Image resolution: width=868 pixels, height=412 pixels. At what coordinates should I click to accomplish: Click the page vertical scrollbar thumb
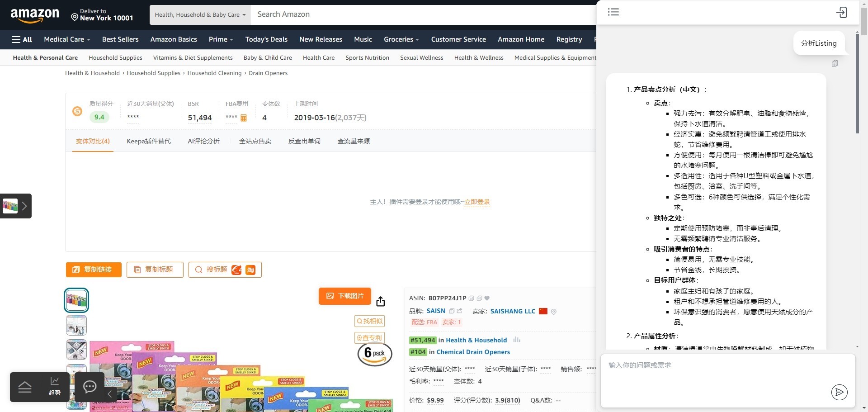pyautogui.click(x=863, y=20)
